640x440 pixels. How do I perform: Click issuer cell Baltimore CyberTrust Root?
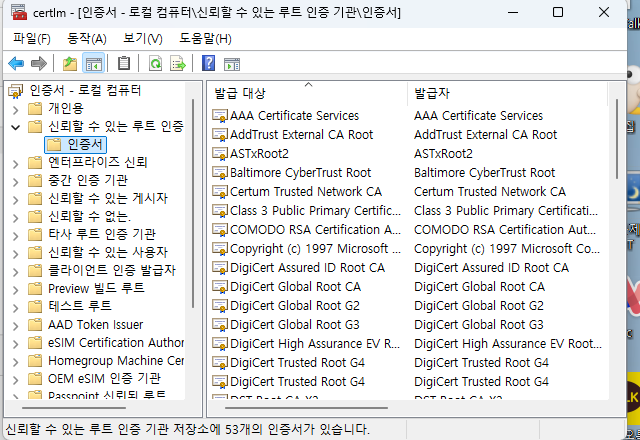pyautogui.click(x=484, y=173)
